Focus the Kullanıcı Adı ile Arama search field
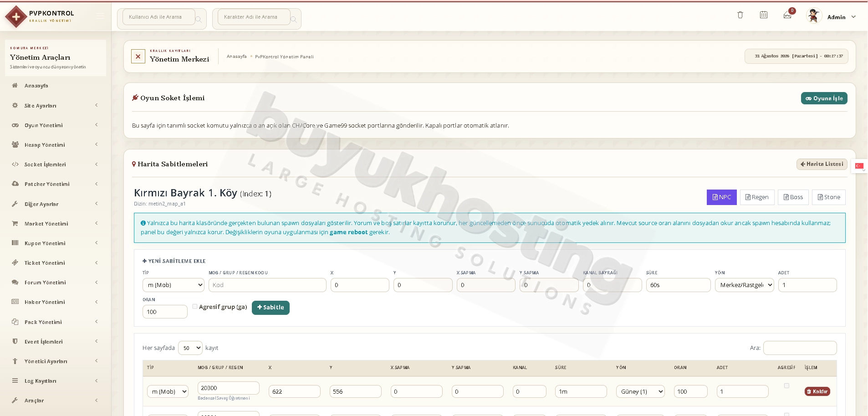Screen dimensions: 868x416 (159, 17)
